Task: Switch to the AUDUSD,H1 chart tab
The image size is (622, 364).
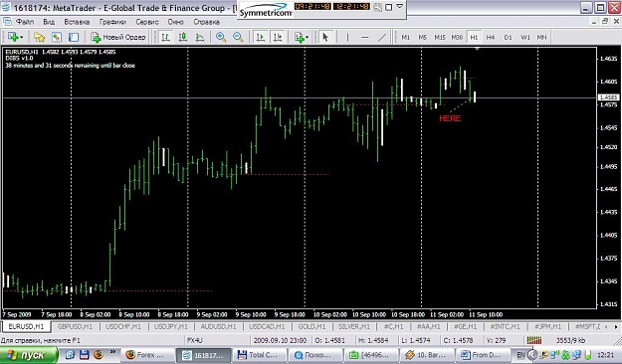Action: (218, 327)
